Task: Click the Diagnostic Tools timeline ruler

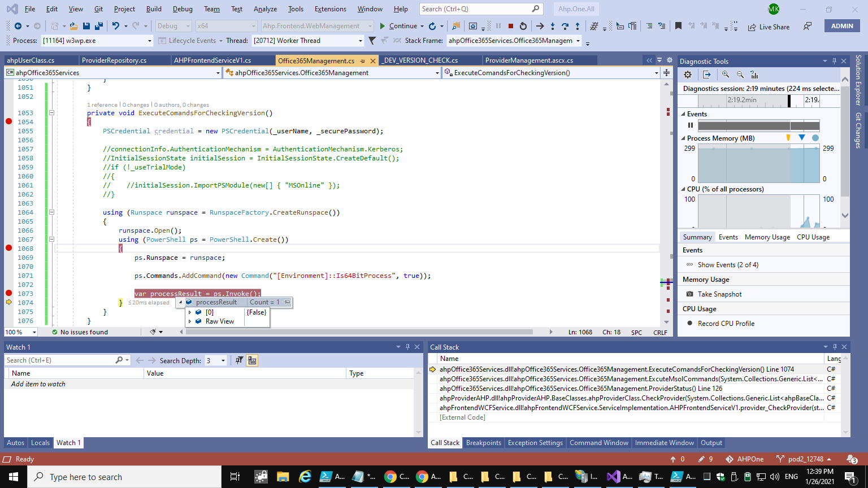Action: pyautogui.click(x=758, y=100)
